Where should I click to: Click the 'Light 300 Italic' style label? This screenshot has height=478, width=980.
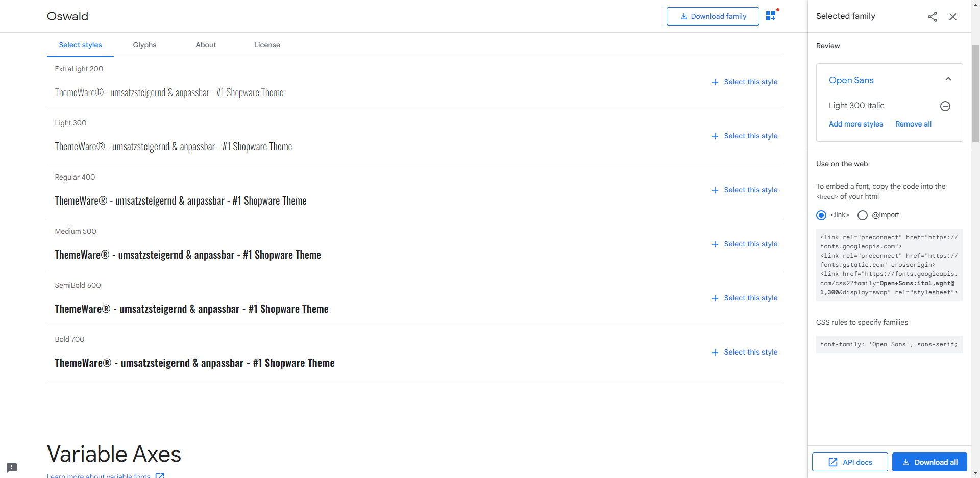[856, 106]
